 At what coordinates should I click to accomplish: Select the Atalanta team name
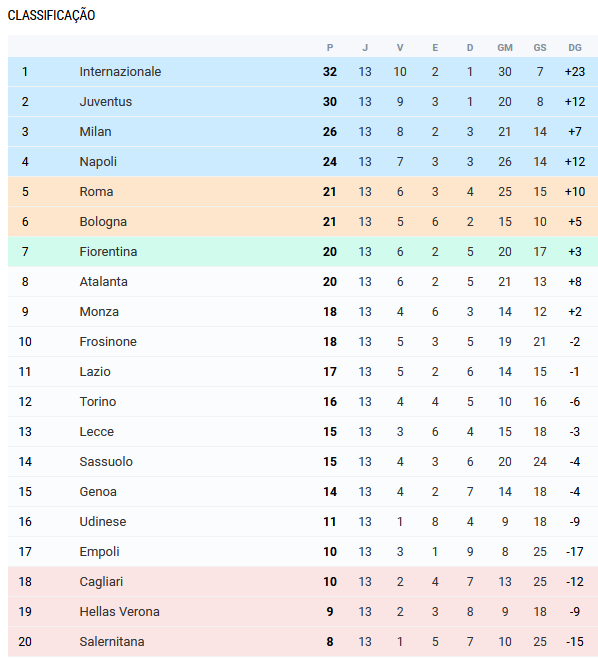tap(103, 282)
